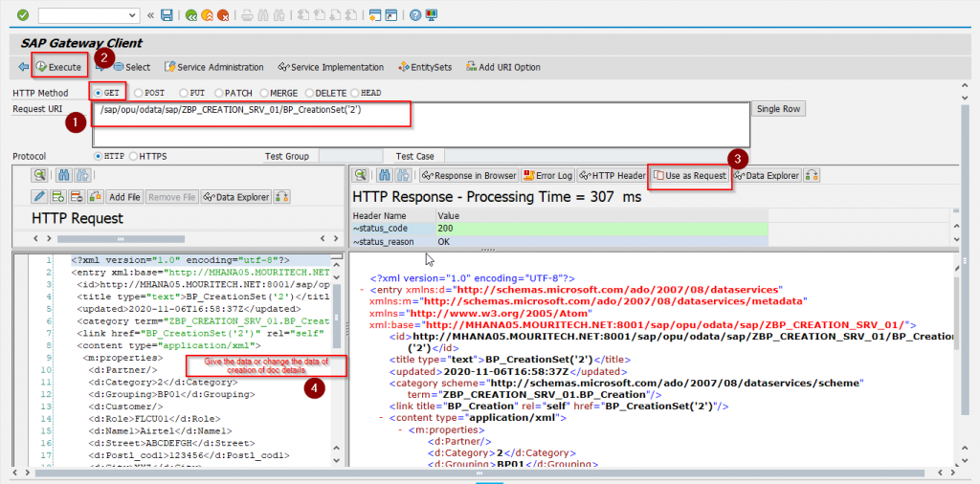Click the Save floppy disk icon
This screenshot has height=484, width=980.
pyautogui.click(x=167, y=15)
